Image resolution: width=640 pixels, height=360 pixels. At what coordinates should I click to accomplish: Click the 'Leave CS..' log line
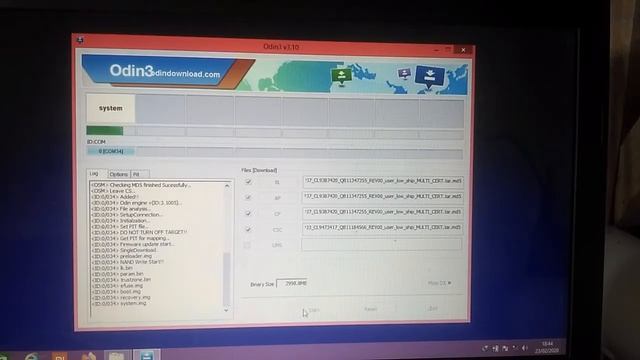pyautogui.click(x=113, y=191)
